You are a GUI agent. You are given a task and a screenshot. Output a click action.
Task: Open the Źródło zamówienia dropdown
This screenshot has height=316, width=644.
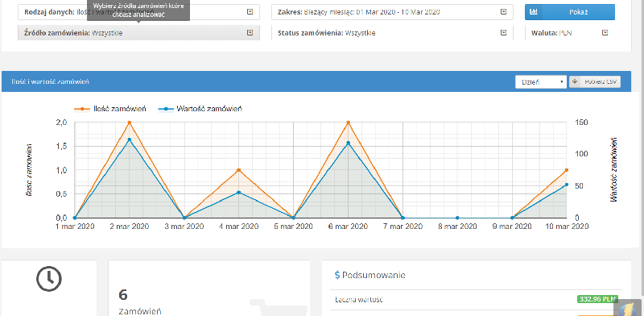point(138,33)
